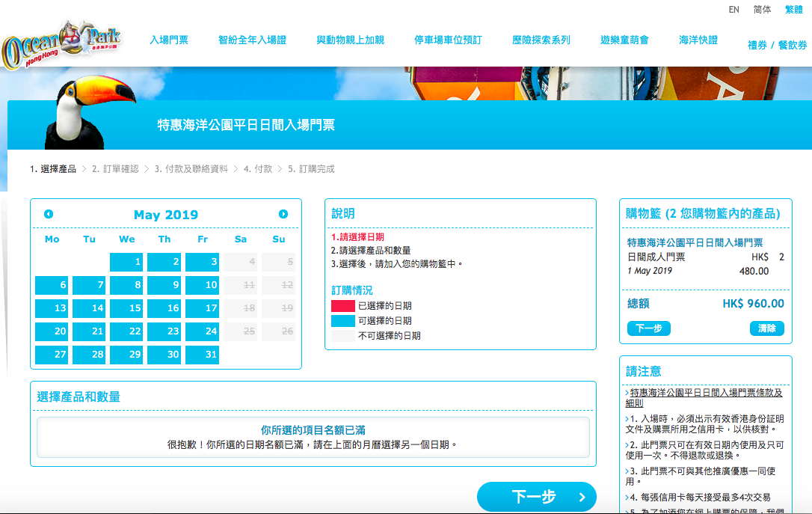
Task: Select May 14 on the calendar
Action: click(89, 308)
